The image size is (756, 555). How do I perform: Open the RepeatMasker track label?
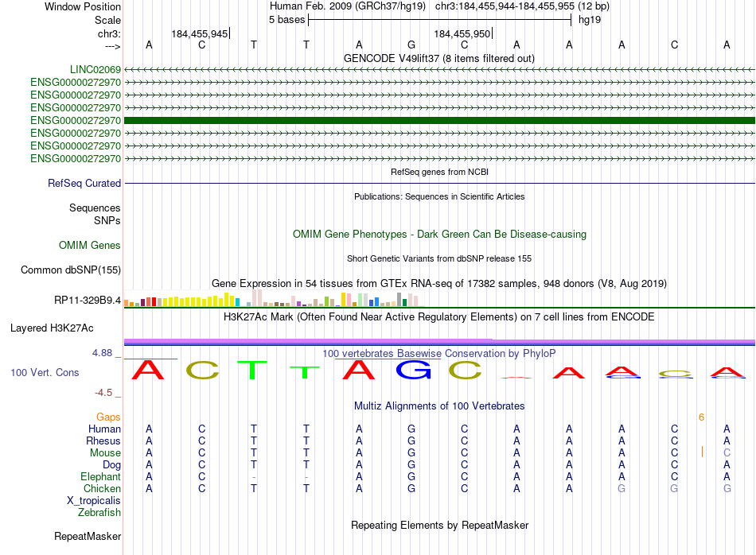[x=88, y=536]
